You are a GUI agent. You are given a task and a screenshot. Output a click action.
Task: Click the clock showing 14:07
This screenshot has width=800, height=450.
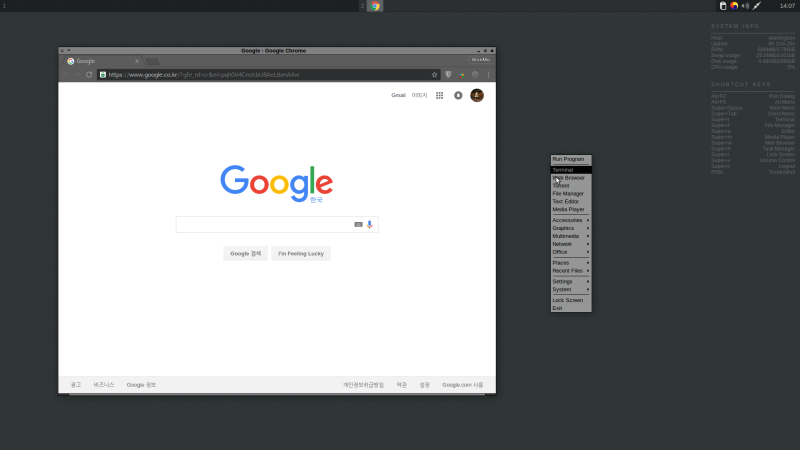click(x=787, y=6)
